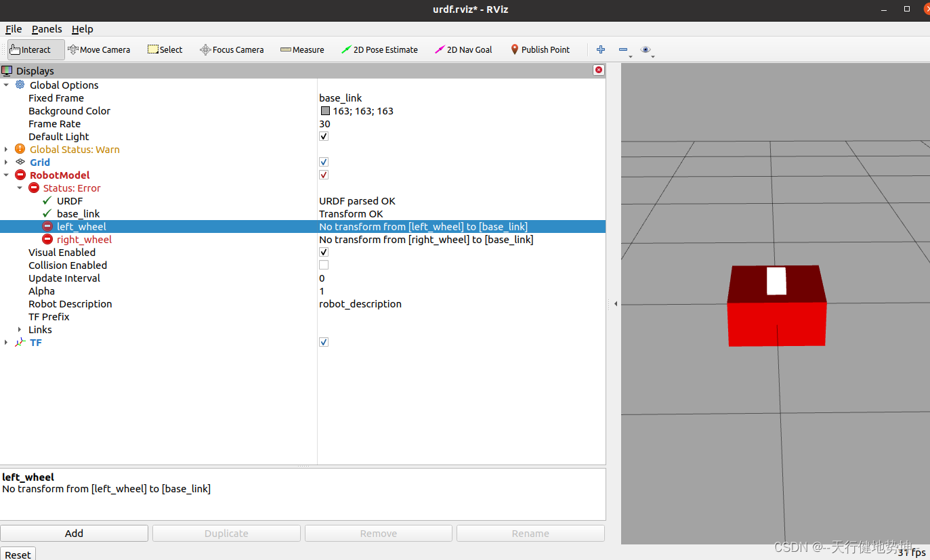Choose the Select tool
This screenshot has width=930, height=560.
click(x=165, y=49)
